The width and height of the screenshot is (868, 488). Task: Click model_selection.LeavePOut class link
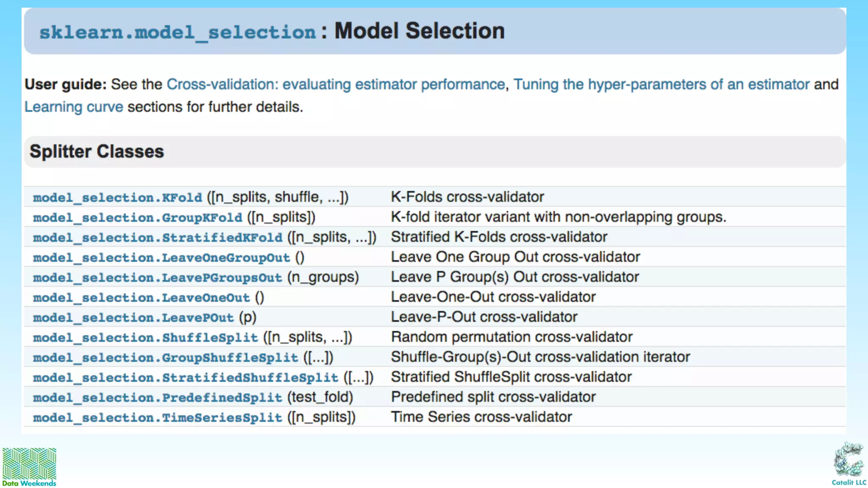133,317
